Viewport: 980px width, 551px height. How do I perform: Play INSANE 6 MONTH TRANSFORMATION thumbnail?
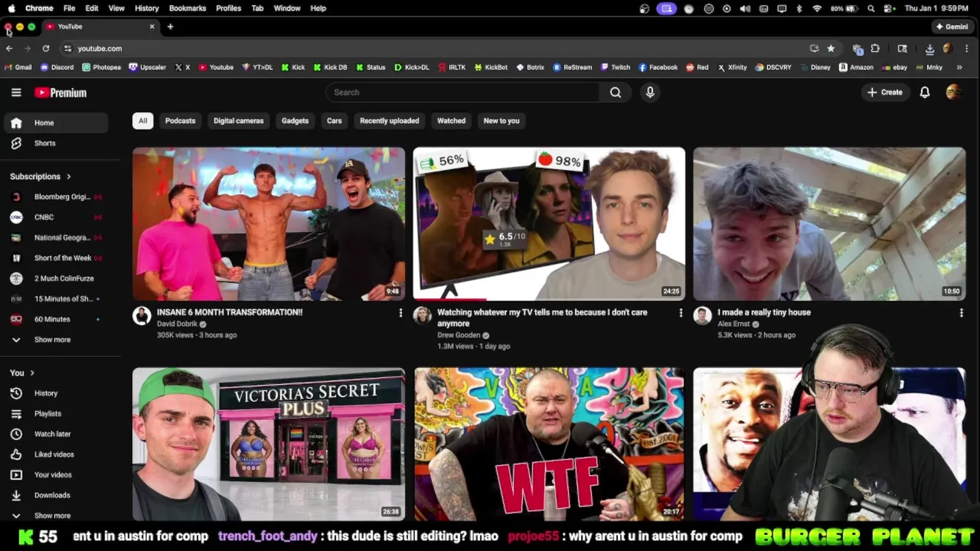coord(269,223)
